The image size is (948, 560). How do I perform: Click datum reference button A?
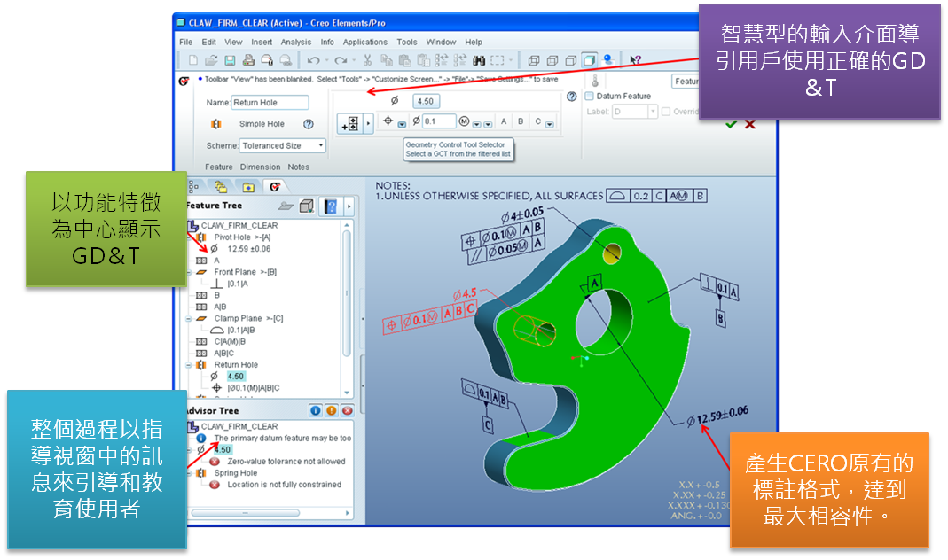[x=504, y=121]
